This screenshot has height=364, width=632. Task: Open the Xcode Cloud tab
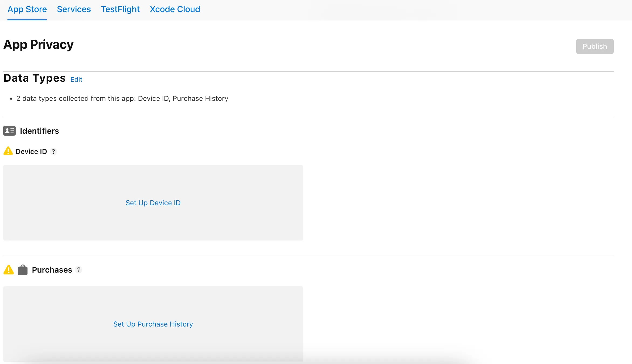[x=175, y=9]
